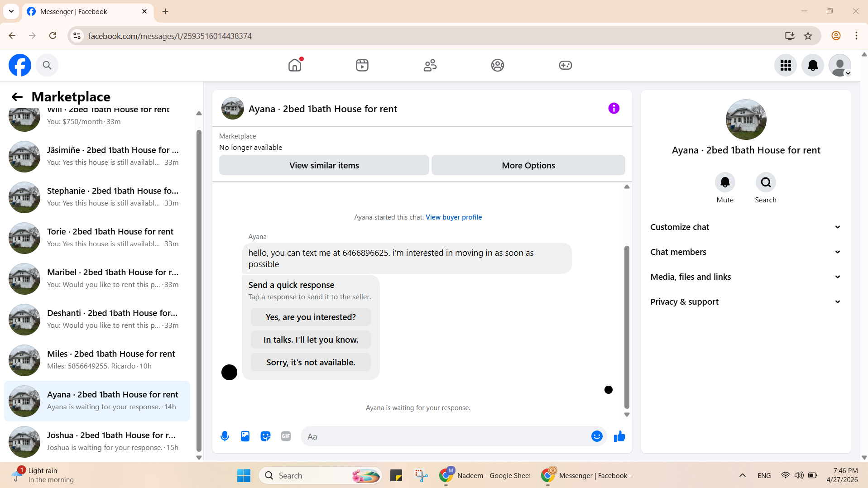Go to the Home feed icon

pyautogui.click(x=295, y=65)
